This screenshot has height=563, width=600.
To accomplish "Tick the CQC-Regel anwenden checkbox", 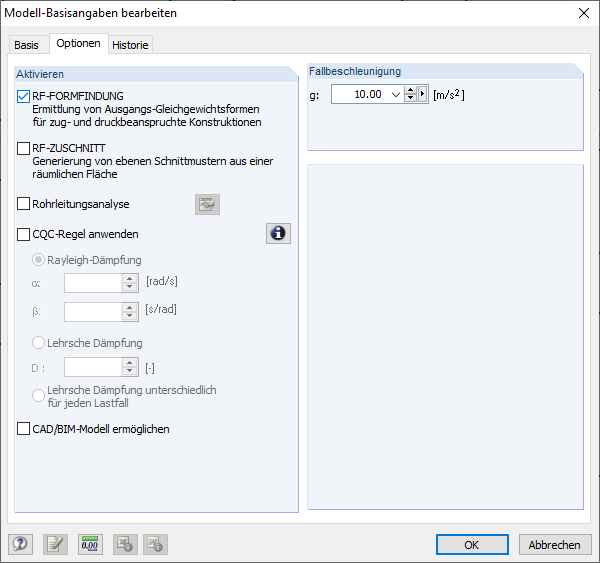I will (23, 234).
